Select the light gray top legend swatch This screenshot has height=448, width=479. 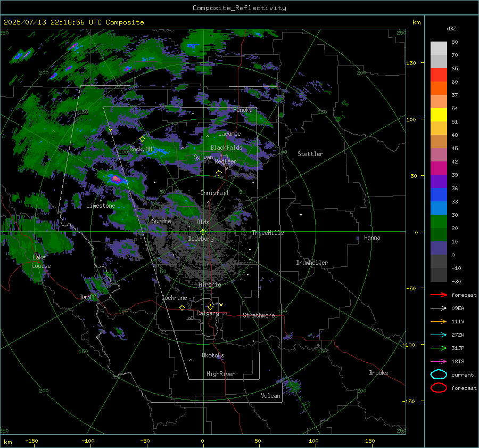[439, 48]
